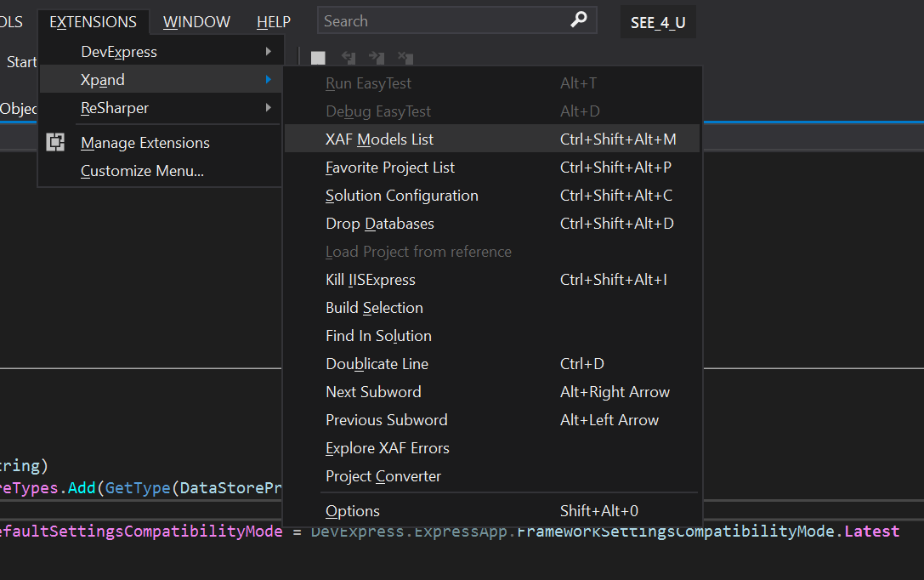Open Favorite Project List
The height and width of the screenshot is (580, 924).
coord(492,167)
